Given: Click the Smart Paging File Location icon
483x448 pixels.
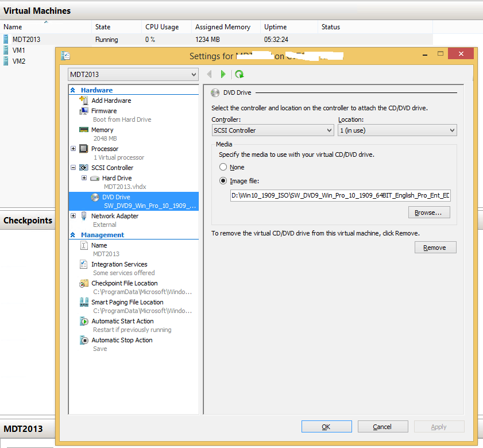Looking at the screenshot, I should click(x=84, y=302).
